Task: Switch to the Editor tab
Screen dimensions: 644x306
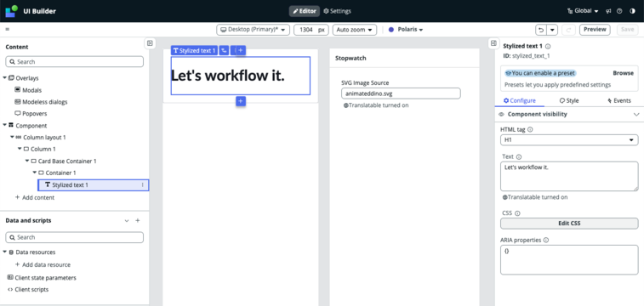Action: click(304, 11)
